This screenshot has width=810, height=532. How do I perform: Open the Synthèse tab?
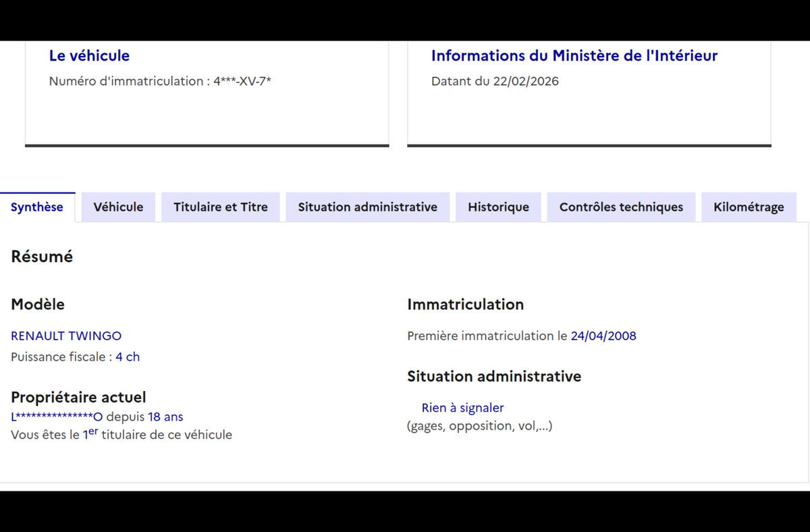coord(37,207)
